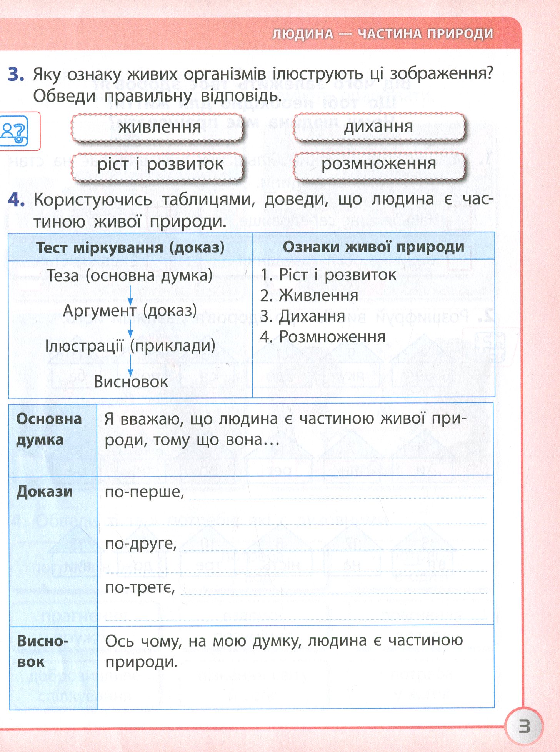The height and width of the screenshot is (752, 560).
Task: Click the task number '3.'
Action: click(16, 74)
